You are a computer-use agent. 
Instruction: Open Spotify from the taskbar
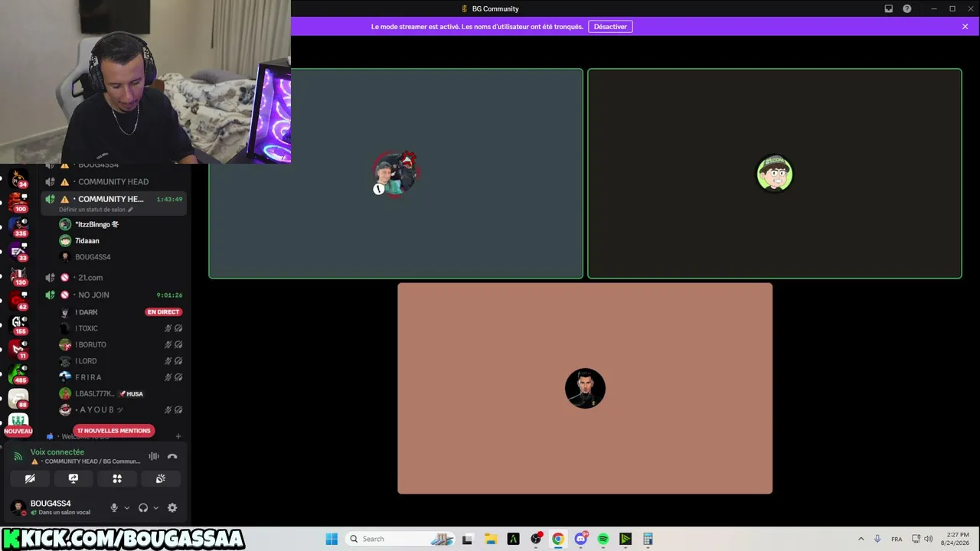point(603,539)
